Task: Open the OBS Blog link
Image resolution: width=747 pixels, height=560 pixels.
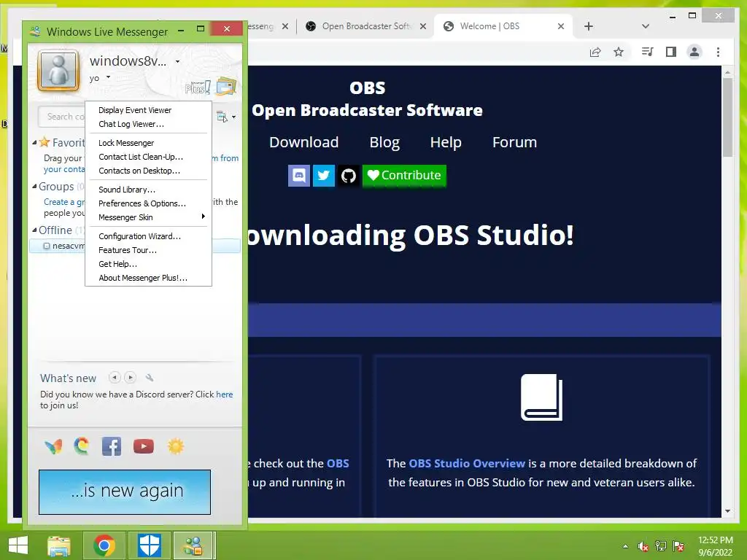Action: [x=384, y=142]
